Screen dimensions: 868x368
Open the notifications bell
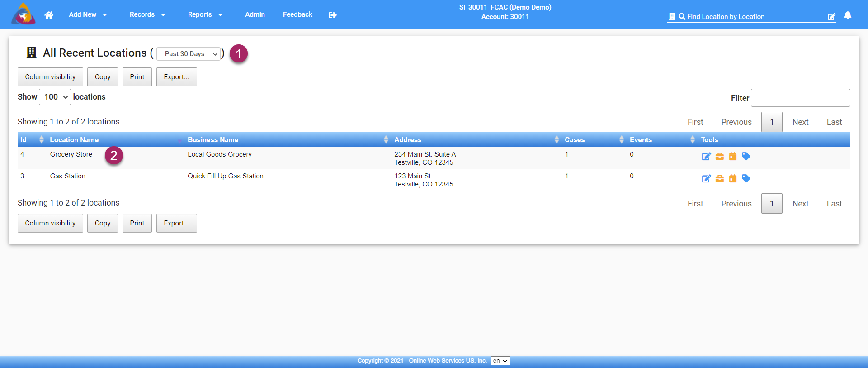point(848,15)
